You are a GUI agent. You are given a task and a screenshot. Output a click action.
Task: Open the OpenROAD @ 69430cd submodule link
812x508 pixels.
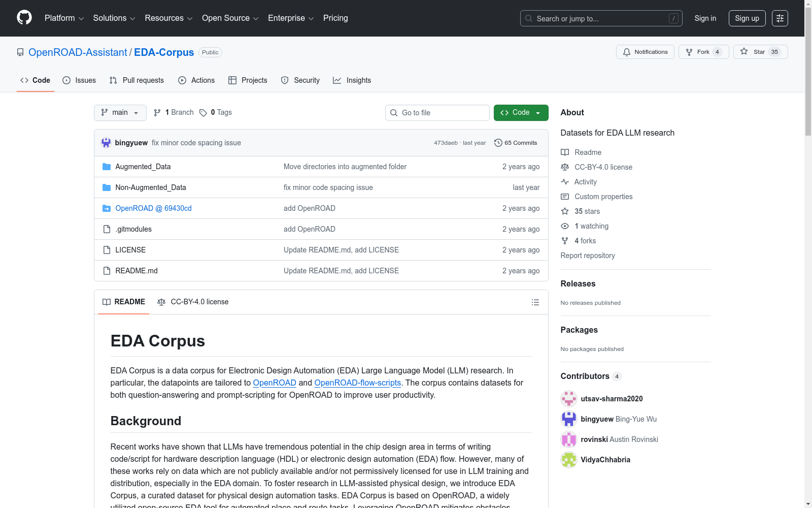[153, 208]
